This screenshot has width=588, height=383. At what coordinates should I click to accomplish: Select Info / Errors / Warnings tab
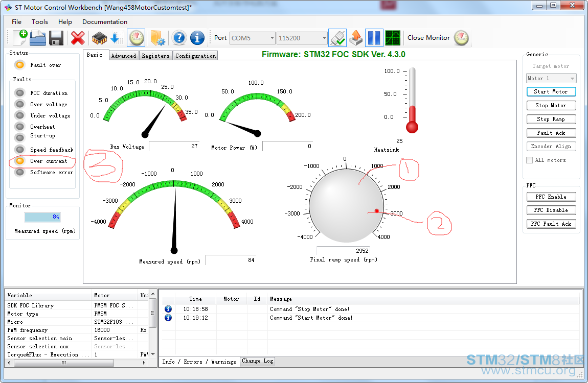(x=199, y=362)
